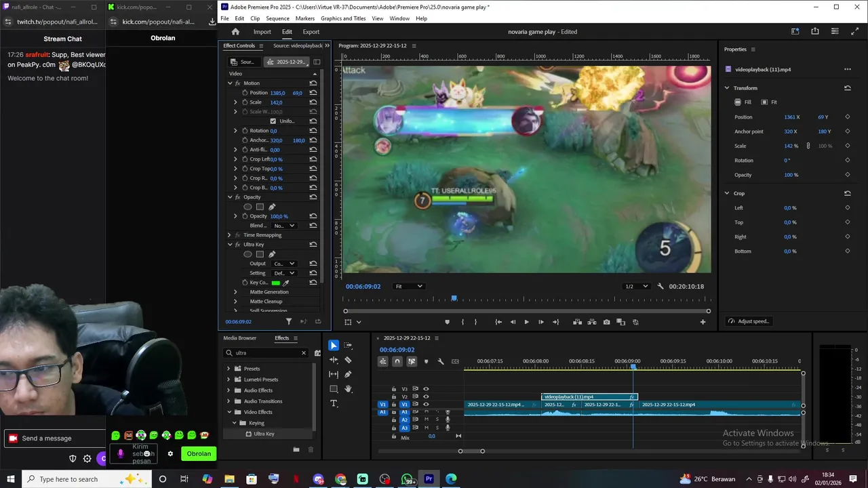The height and width of the screenshot is (488, 868).
Task: Click the filter properties funnel icon
Action: (289, 321)
